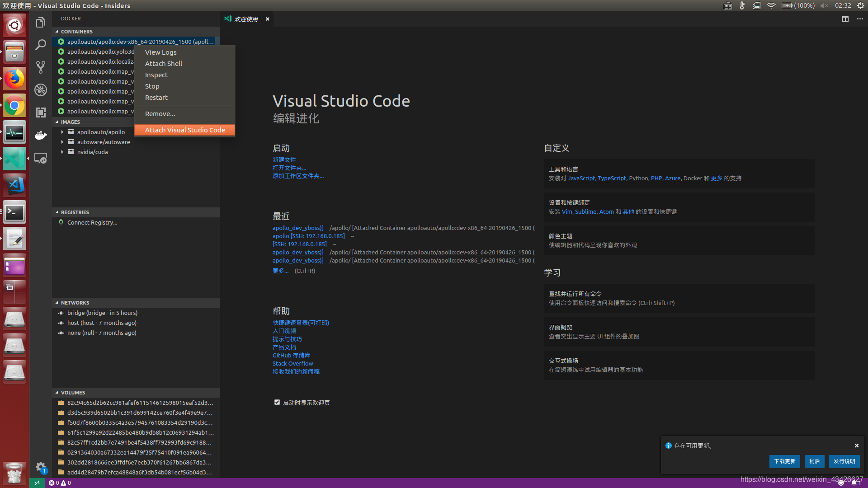Toggle show welcome page on startup checkbox

click(277, 402)
